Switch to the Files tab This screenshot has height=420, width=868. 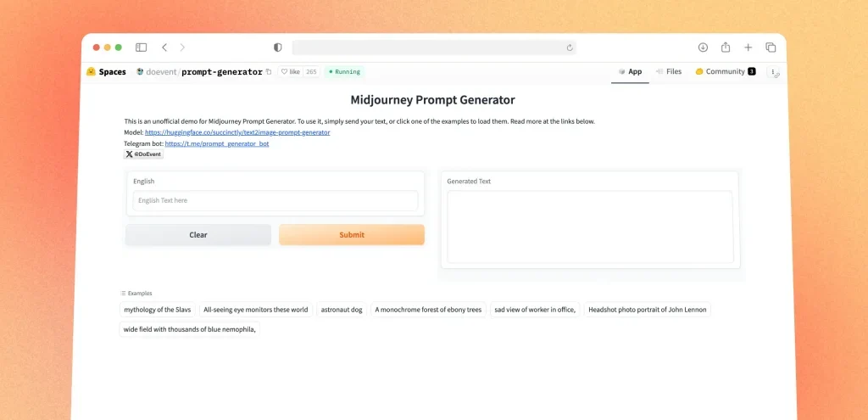tap(668, 72)
